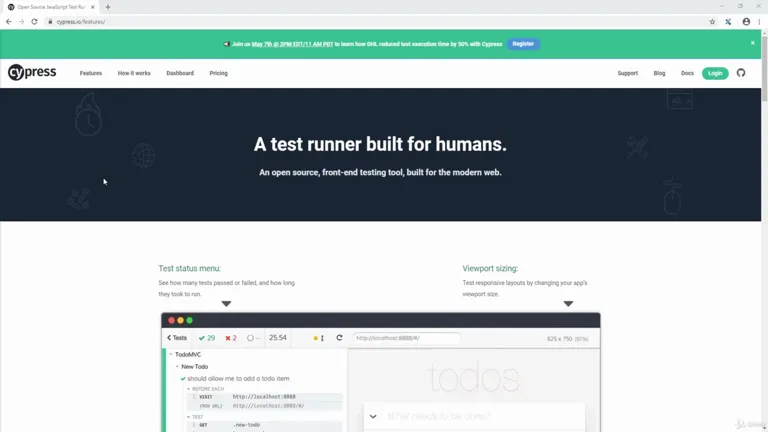Click the elapsed time 25.54
Screen dimensions: 768x432
point(278,338)
